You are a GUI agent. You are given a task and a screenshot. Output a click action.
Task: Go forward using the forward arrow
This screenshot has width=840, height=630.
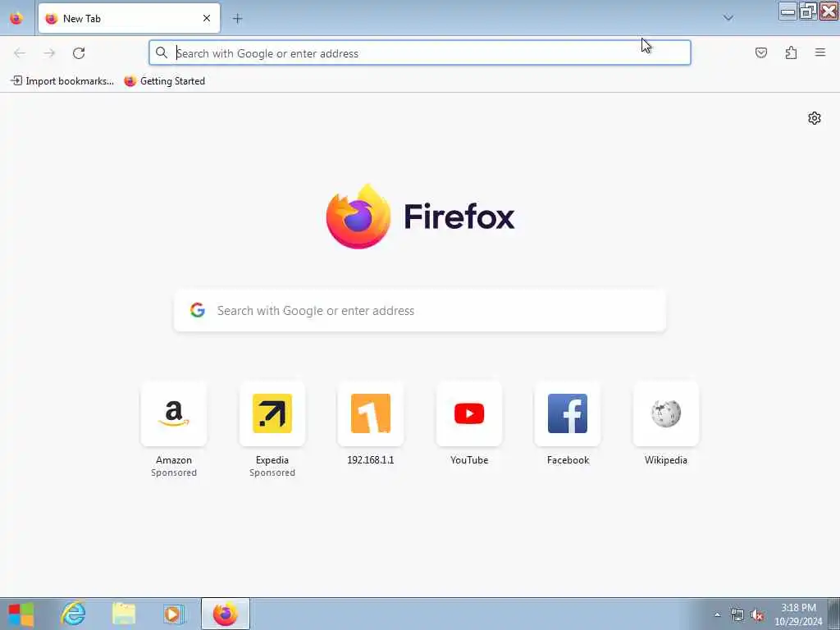coord(49,53)
